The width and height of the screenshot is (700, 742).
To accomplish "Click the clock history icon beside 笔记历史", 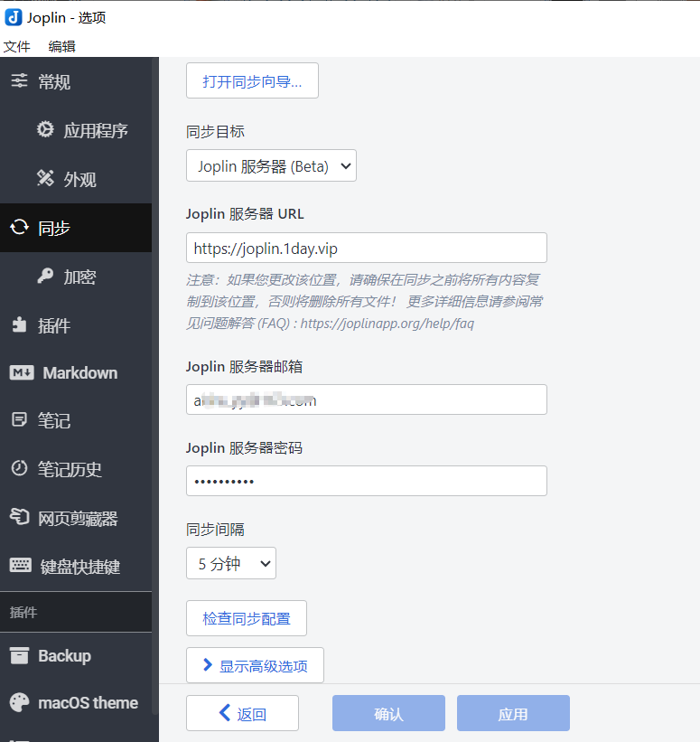I will pos(19,468).
